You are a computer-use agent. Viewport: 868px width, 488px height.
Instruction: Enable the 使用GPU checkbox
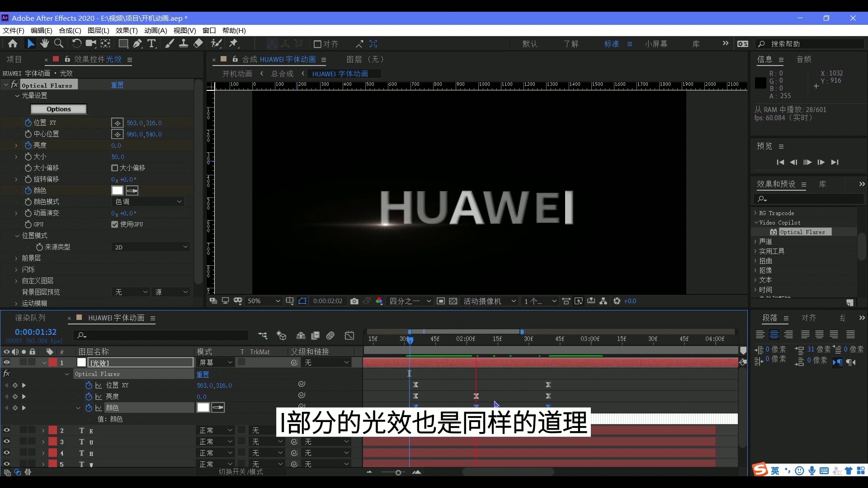point(114,225)
